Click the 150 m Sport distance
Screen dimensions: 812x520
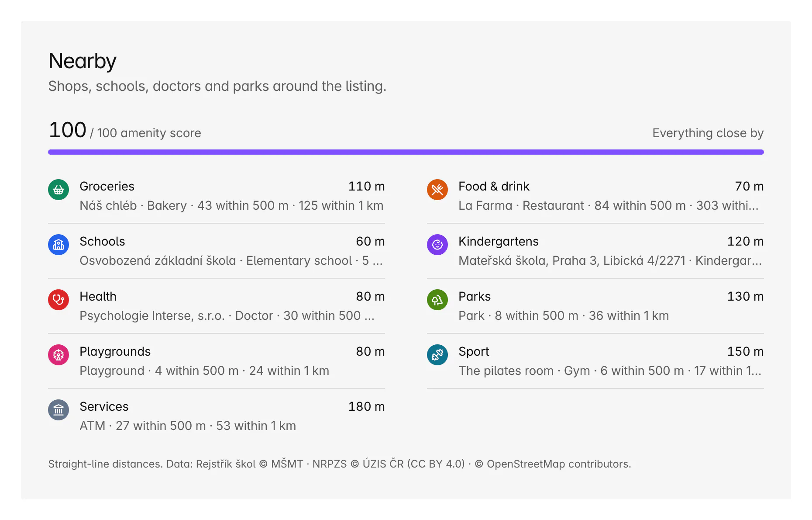(x=745, y=352)
